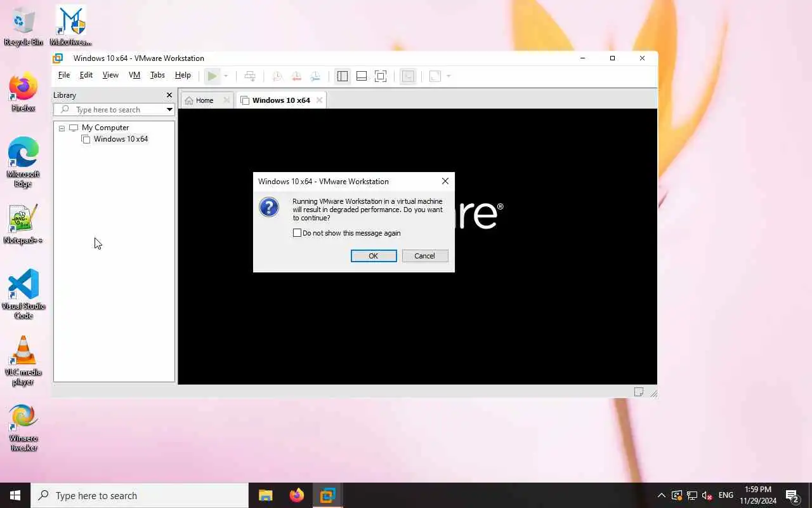Open File Explorer from the taskbar
The height and width of the screenshot is (508, 812).
[265, 495]
